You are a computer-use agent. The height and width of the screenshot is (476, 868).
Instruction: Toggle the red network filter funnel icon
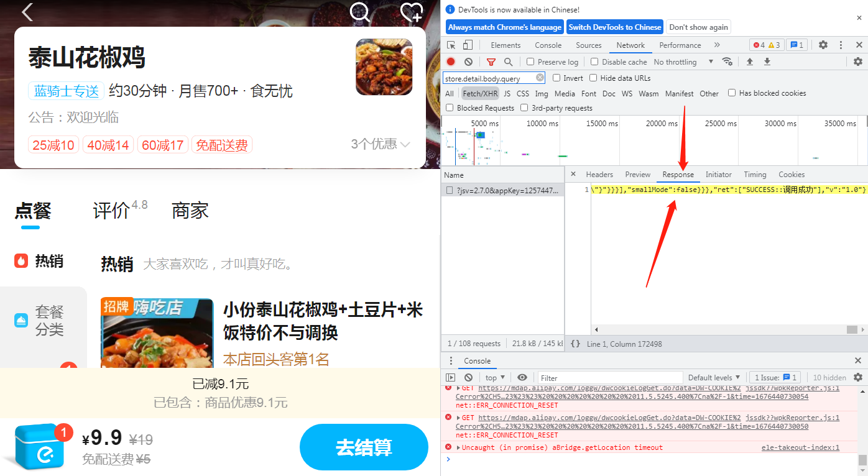click(x=491, y=62)
